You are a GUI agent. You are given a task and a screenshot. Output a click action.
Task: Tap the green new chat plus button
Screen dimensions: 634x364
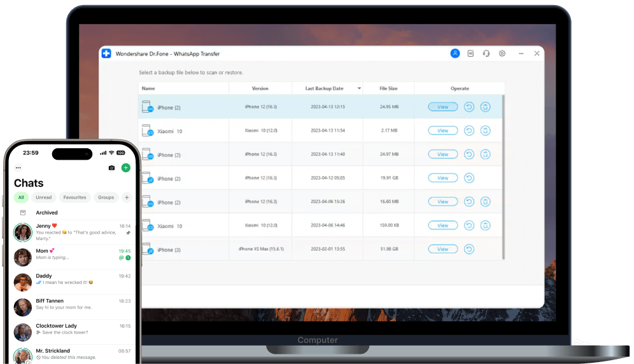click(126, 167)
